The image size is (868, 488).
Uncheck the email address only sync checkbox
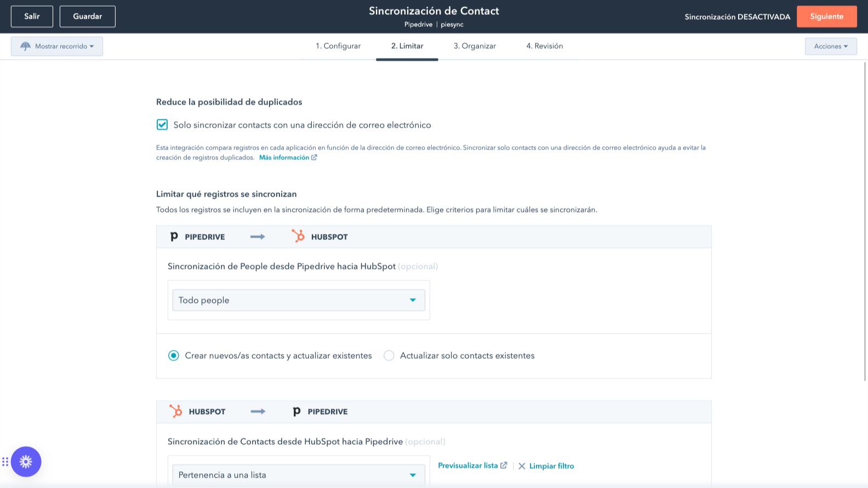click(162, 125)
